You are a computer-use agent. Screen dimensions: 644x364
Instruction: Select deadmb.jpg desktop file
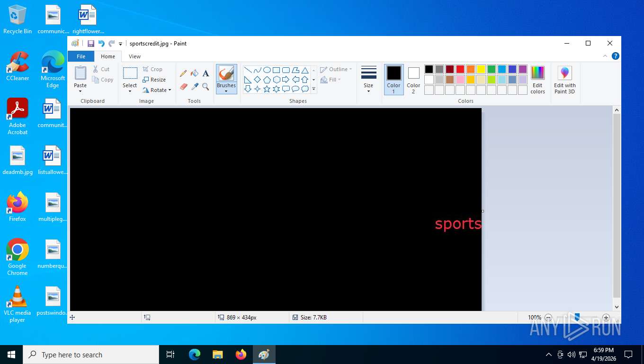click(x=18, y=161)
